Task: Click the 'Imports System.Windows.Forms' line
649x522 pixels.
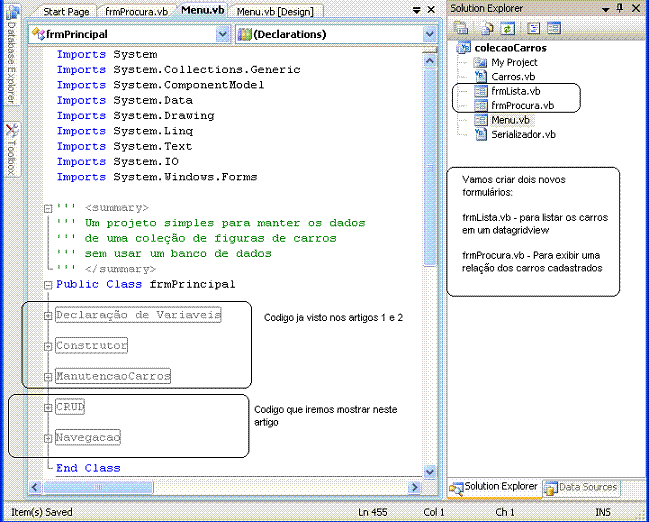Action: 157,177
